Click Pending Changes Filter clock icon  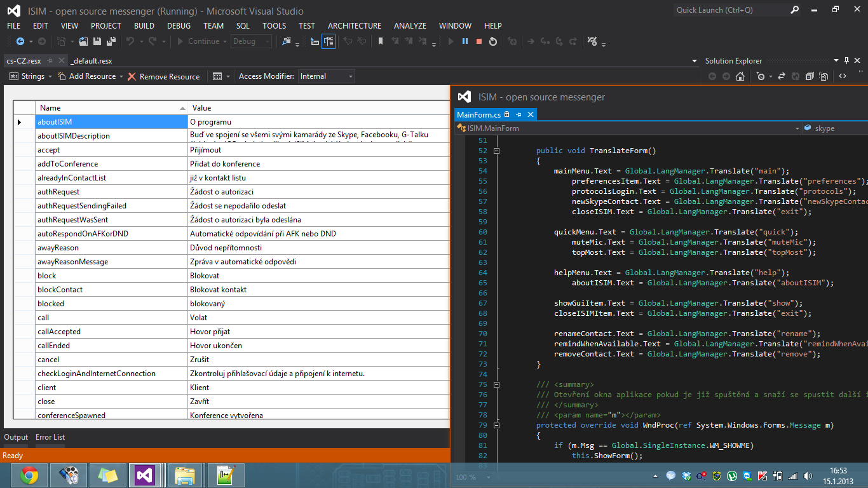pyautogui.click(x=761, y=76)
